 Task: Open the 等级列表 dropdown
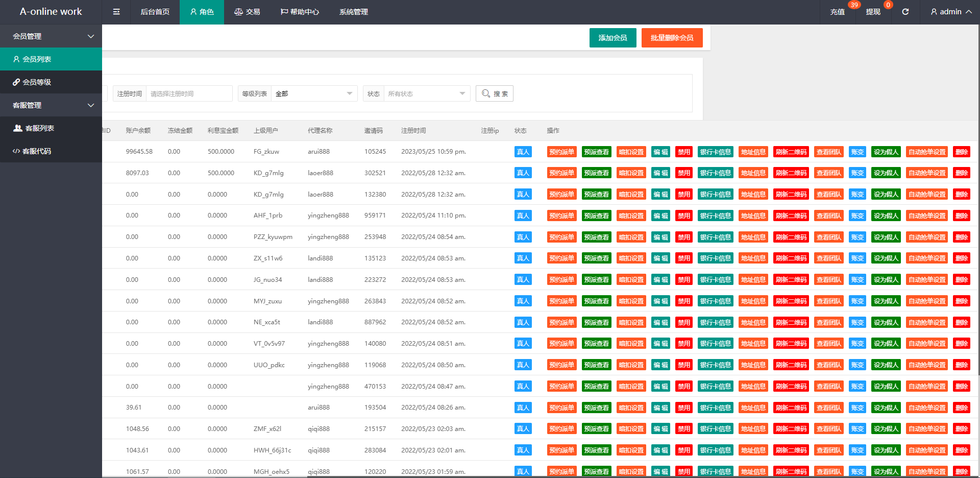click(x=313, y=93)
